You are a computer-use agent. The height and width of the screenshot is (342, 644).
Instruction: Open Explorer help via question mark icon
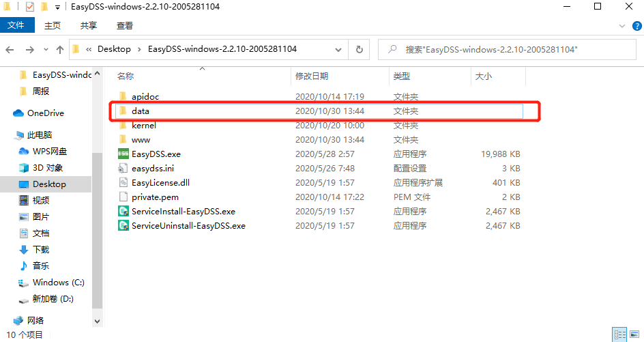coord(636,26)
